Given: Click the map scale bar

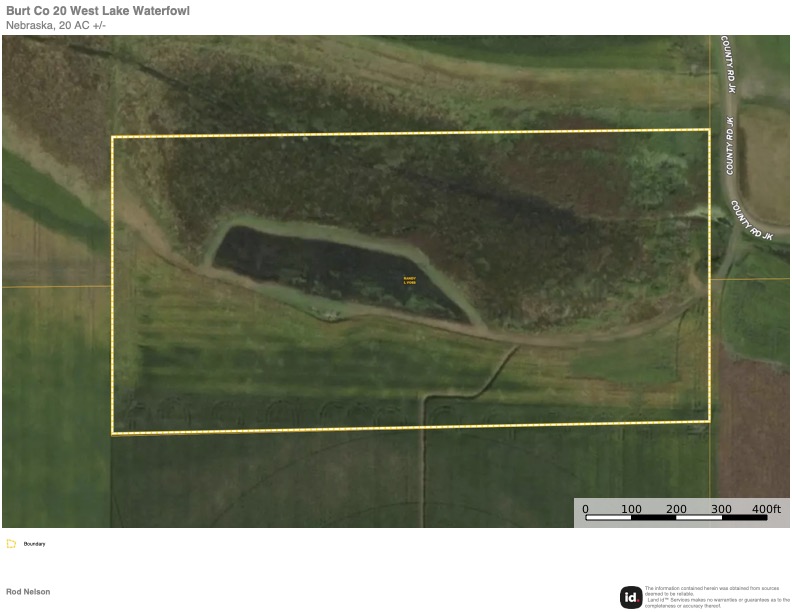Looking at the screenshot, I should 675,518.
